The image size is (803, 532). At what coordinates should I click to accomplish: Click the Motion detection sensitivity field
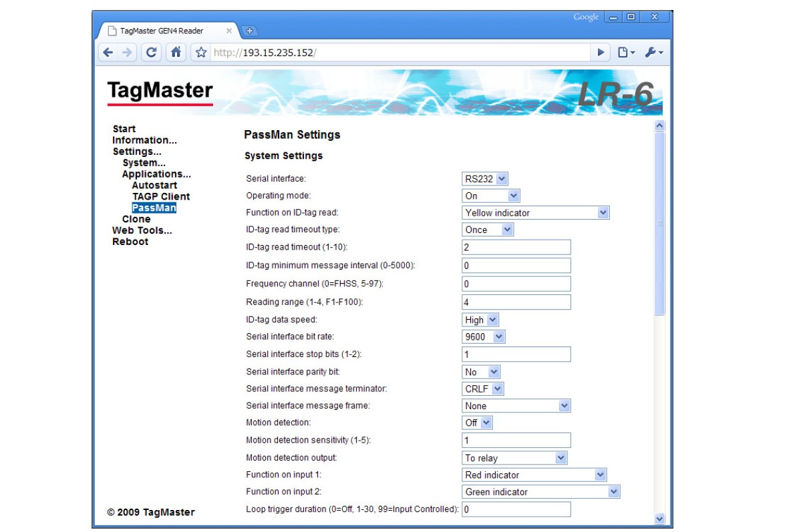point(516,440)
